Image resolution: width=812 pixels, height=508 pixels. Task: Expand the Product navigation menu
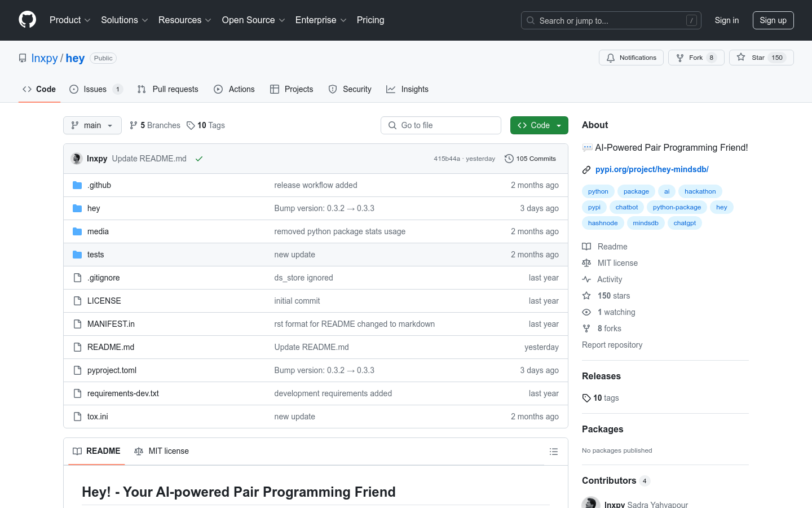click(x=70, y=20)
